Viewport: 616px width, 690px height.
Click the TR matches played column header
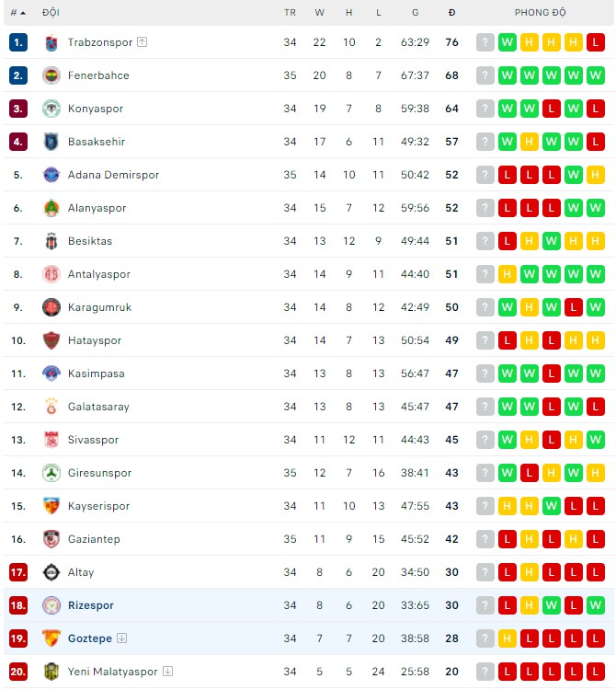click(291, 13)
